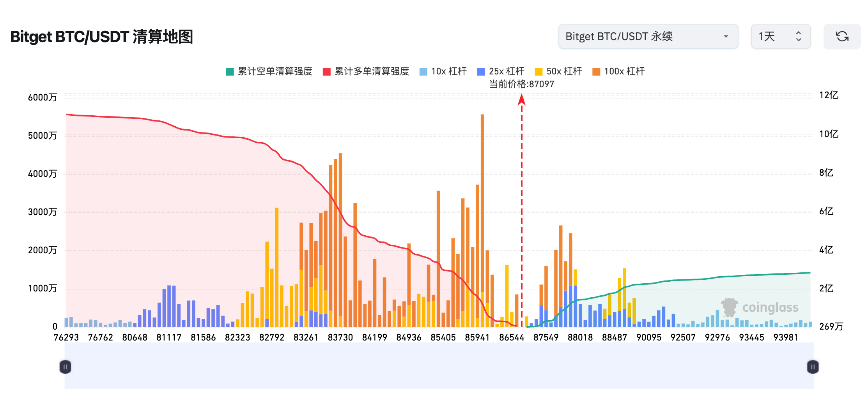
Task: Click the refresh chart icon button
Action: [842, 36]
